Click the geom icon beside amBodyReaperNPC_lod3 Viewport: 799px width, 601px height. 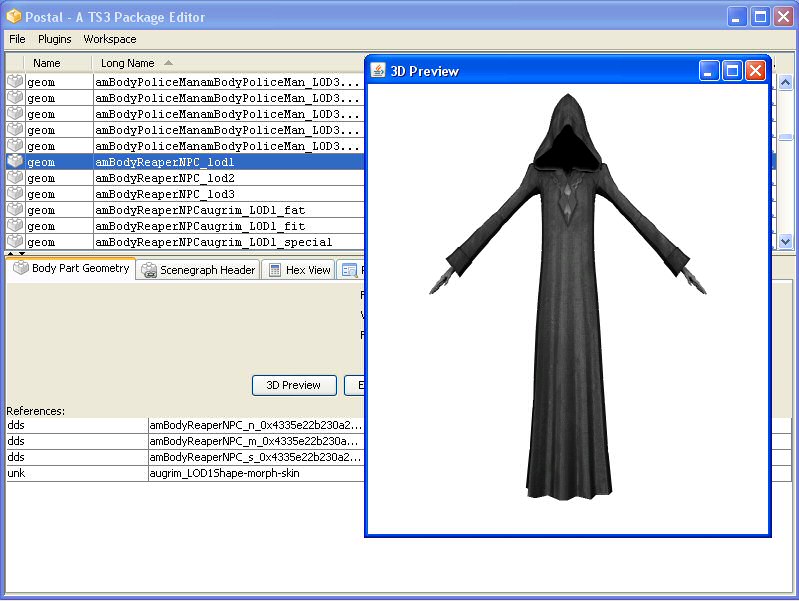pyautogui.click(x=15, y=194)
